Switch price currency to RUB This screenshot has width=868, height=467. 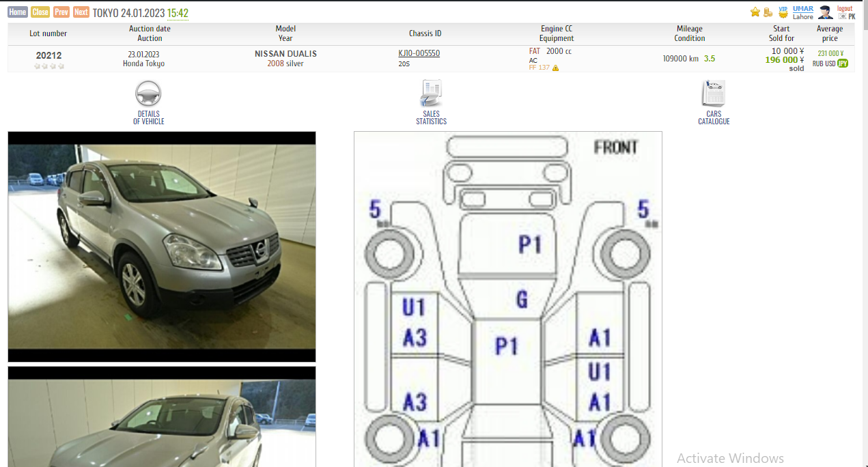point(817,63)
